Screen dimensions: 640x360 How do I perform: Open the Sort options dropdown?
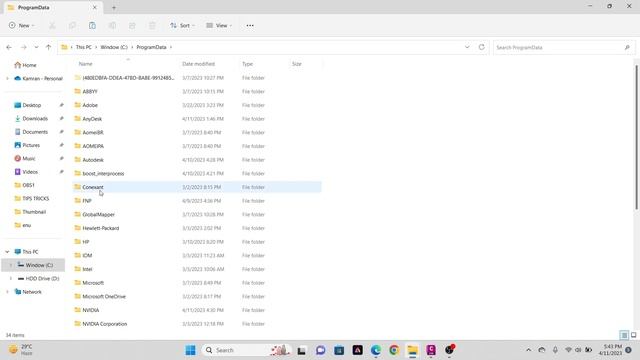click(x=182, y=26)
